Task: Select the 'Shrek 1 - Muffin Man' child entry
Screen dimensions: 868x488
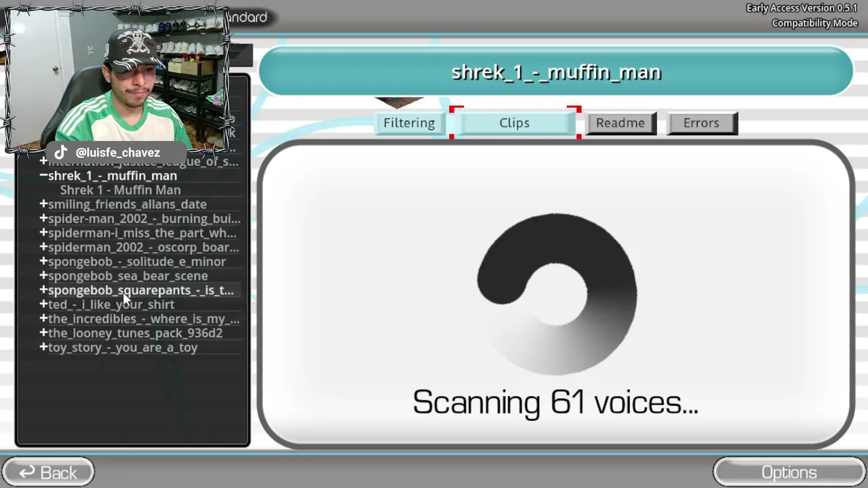Action: [120, 190]
